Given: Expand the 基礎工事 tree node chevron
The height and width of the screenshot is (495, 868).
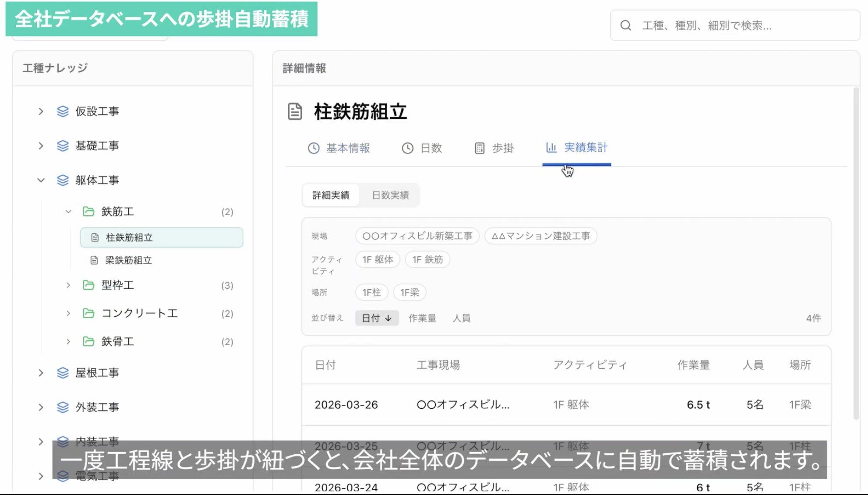Looking at the screenshot, I should tap(41, 145).
